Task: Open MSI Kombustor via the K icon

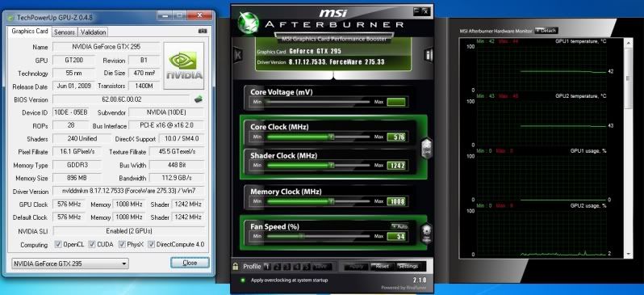Action: [x=238, y=55]
